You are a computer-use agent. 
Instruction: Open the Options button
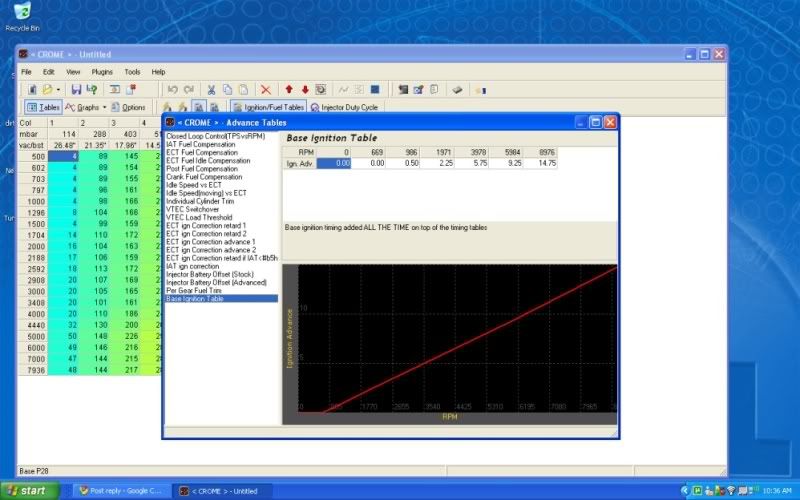pos(129,107)
